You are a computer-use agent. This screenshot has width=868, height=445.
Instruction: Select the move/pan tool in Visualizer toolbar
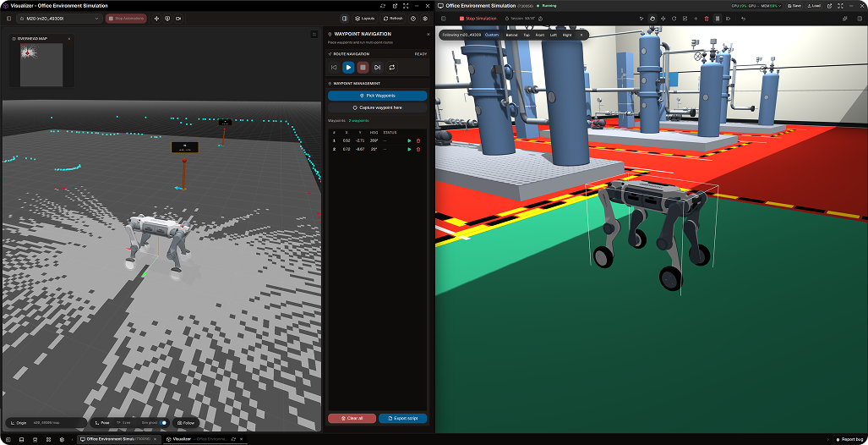coord(156,19)
